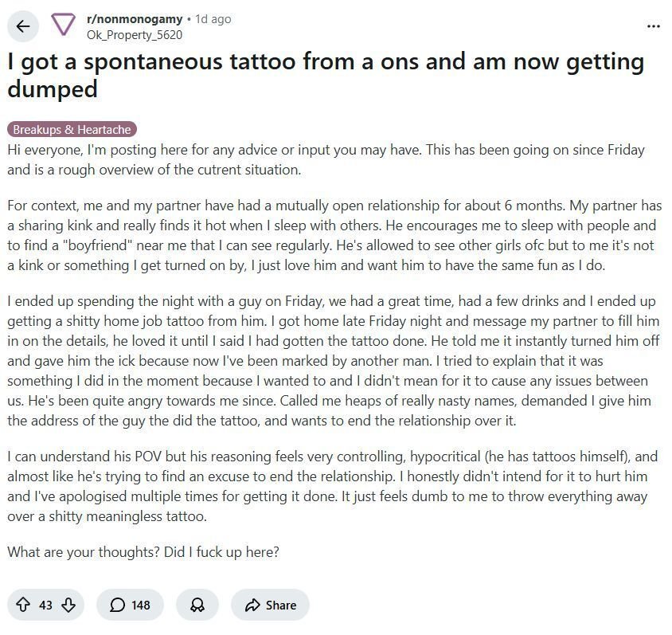Downvote the spontaneous tattoo post
The height and width of the screenshot is (635, 672).
[x=68, y=606]
